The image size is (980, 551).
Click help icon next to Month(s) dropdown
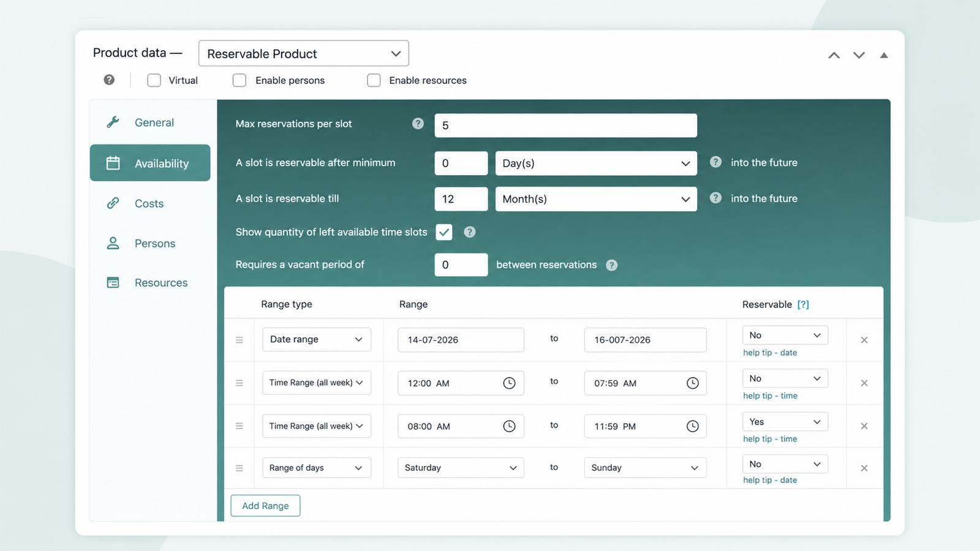(x=715, y=198)
